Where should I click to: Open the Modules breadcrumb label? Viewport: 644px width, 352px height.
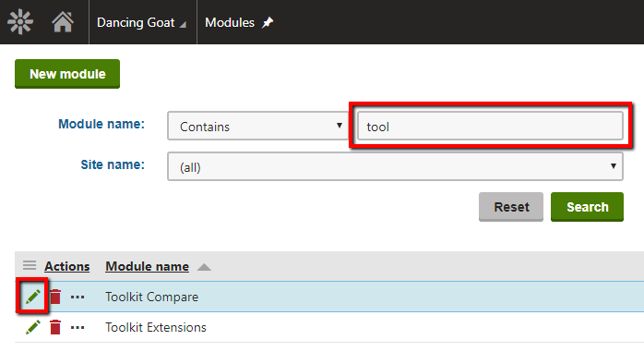tap(230, 22)
